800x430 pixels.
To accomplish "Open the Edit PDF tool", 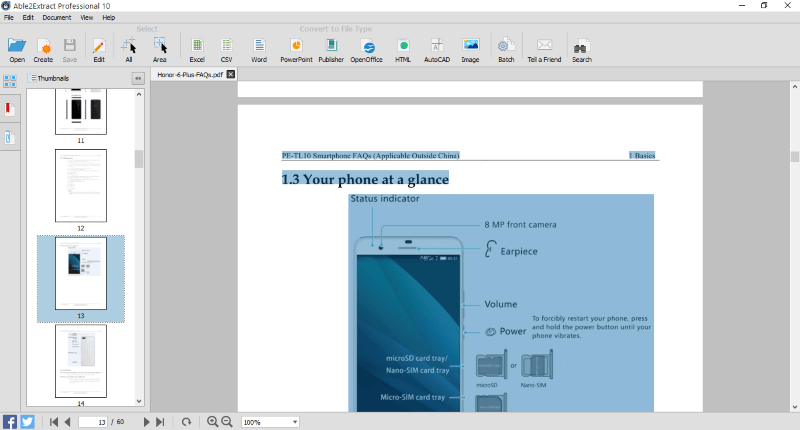I will click(x=98, y=50).
